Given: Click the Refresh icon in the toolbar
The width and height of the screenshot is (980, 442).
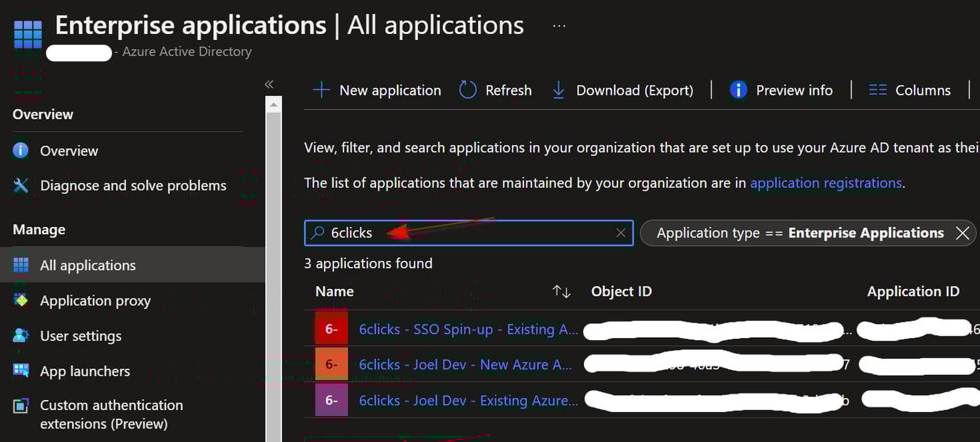Looking at the screenshot, I should click(x=467, y=90).
